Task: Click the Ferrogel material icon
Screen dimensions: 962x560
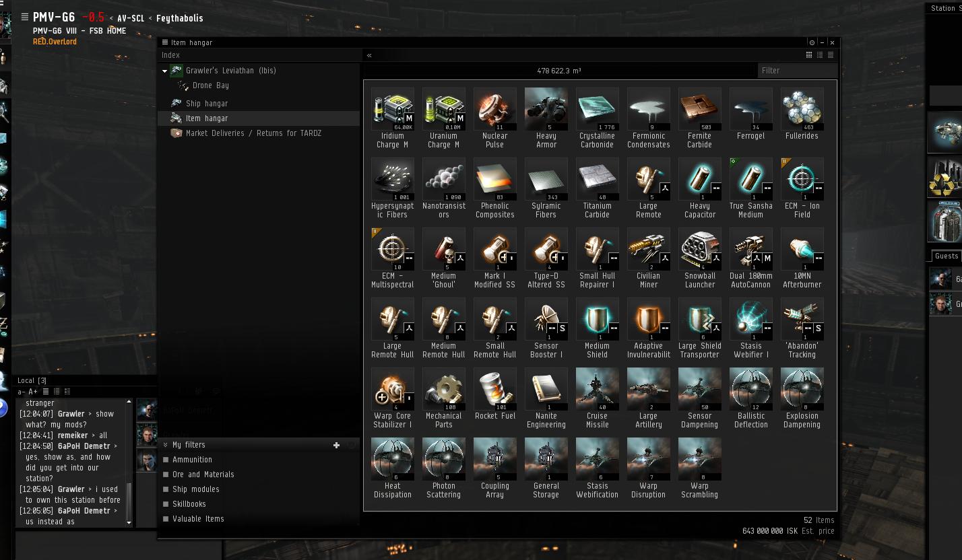Action: pyautogui.click(x=750, y=109)
